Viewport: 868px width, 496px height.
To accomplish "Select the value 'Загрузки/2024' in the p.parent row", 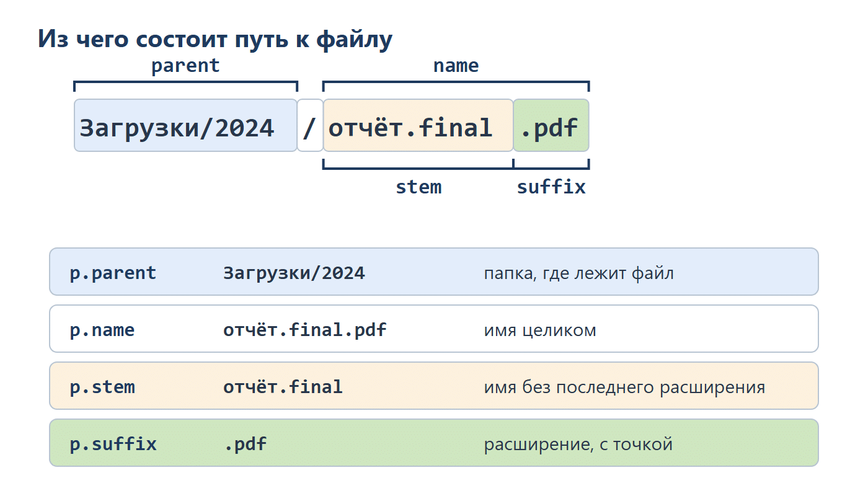I will click(294, 273).
